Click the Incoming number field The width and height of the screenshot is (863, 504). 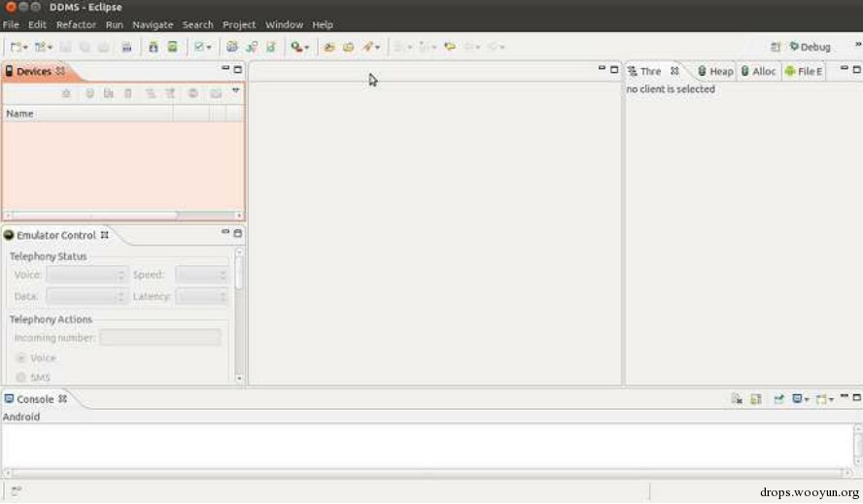160,338
